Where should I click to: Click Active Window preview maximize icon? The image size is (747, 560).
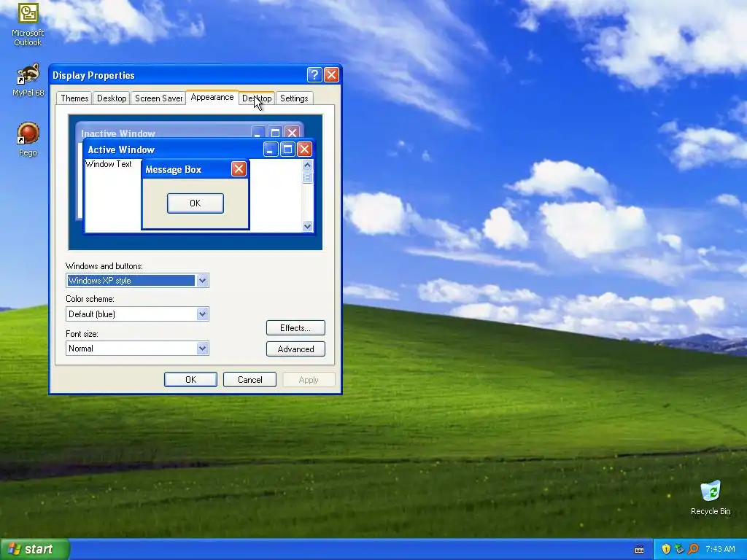pos(287,149)
